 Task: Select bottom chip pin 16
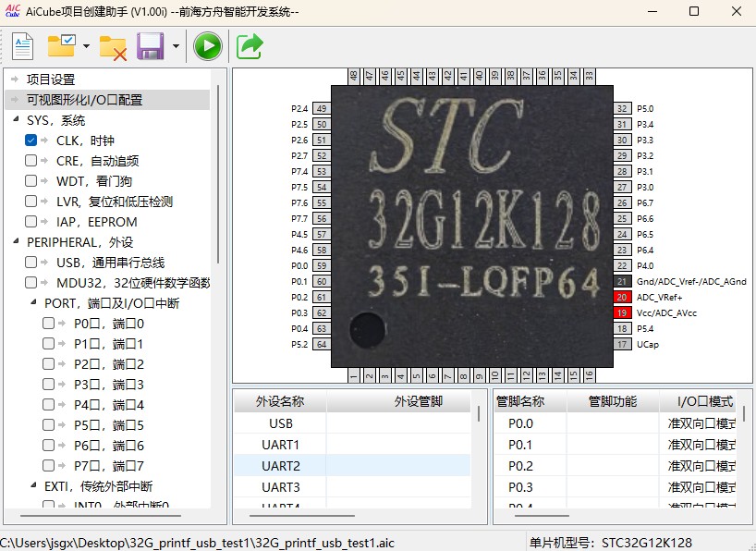(589, 375)
